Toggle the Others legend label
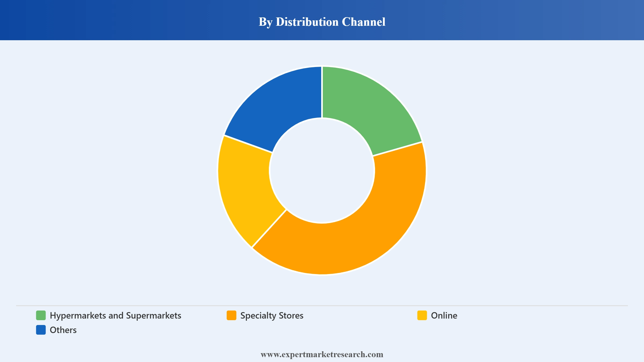 [63, 330]
